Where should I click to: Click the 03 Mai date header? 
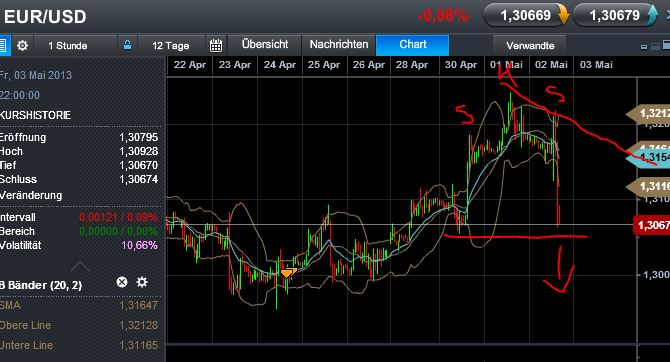coord(596,65)
